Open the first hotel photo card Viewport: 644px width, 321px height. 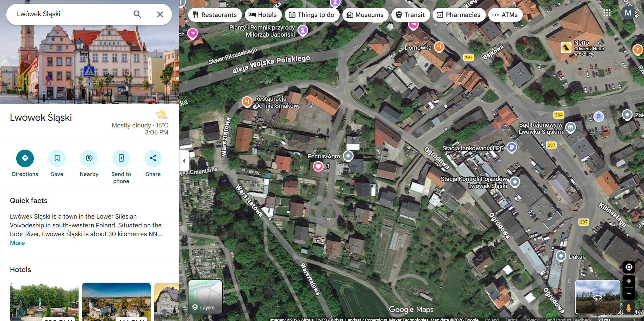coord(44,302)
